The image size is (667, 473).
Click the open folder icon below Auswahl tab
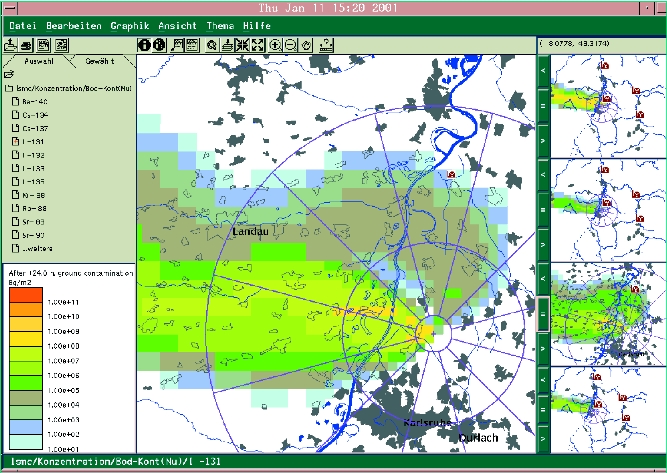click(x=9, y=74)
